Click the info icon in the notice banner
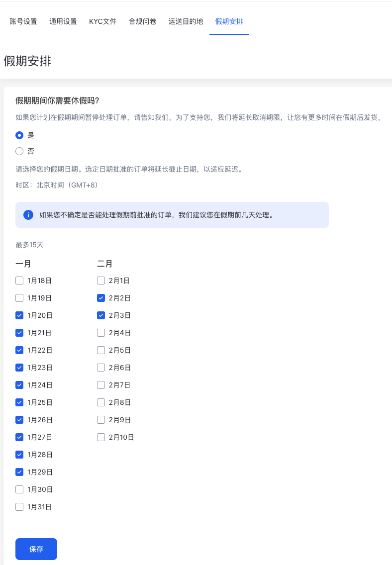The width and height of the screenshot is (392, 565). (x=28, y=214)
